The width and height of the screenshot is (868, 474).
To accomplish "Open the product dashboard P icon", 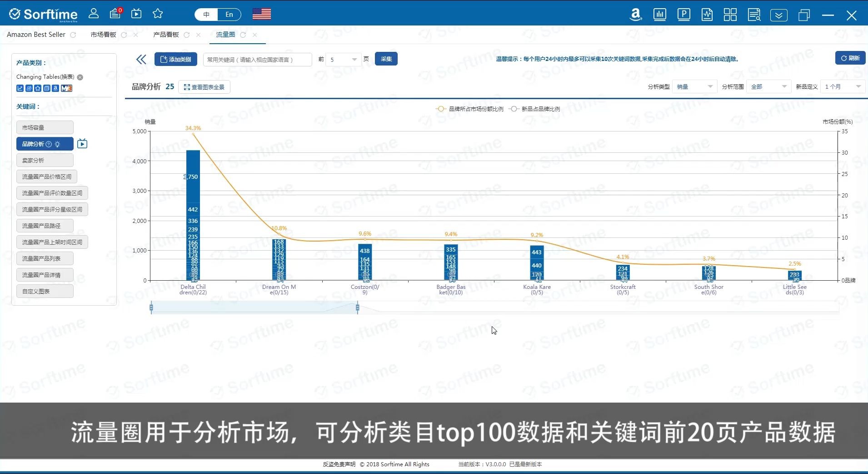I will [x=683, y=15].
